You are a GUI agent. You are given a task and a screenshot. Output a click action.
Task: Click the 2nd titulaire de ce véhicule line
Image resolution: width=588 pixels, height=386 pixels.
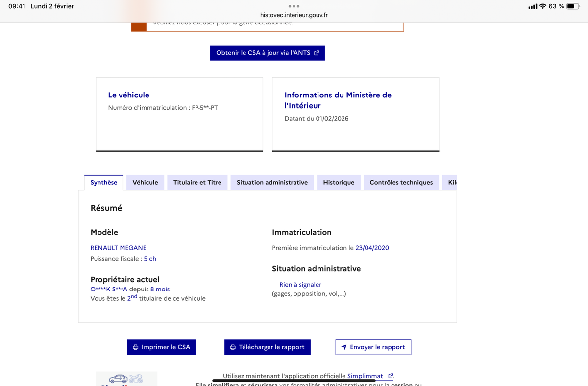pyautogui.click(x=148, y=298)
